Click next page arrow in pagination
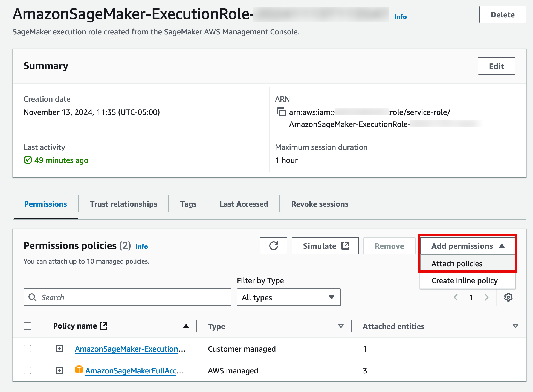This screenshot has width=533, height=392. point(486,297)
